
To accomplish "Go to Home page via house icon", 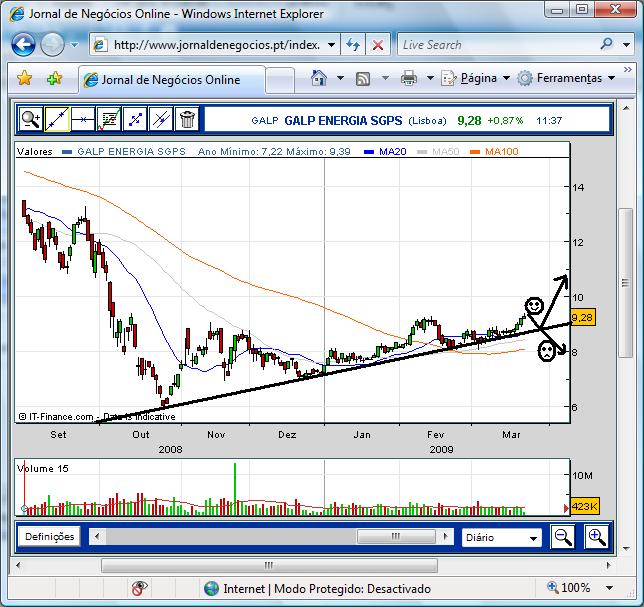I will pos(319,78).
